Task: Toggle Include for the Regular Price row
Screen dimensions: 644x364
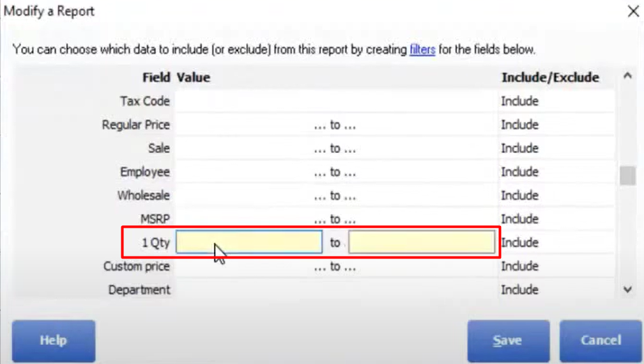Action: coord(556,125)
